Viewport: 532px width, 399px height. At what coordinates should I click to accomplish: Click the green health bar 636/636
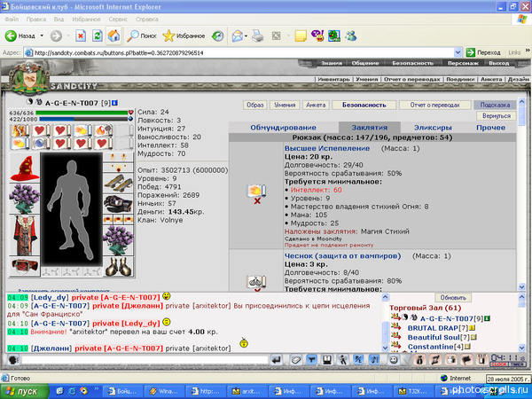coord(82,113)
